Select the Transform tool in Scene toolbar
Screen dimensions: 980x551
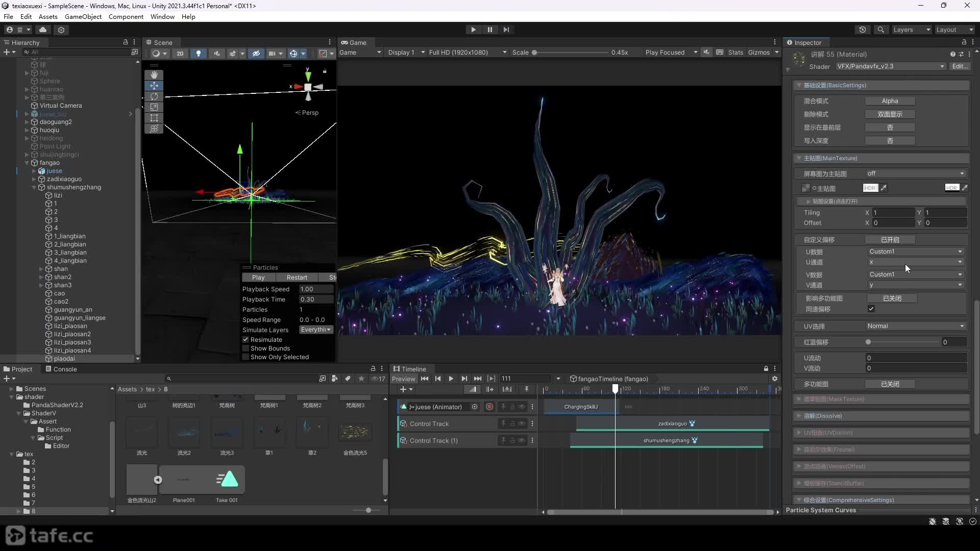(x=154, y=129)
